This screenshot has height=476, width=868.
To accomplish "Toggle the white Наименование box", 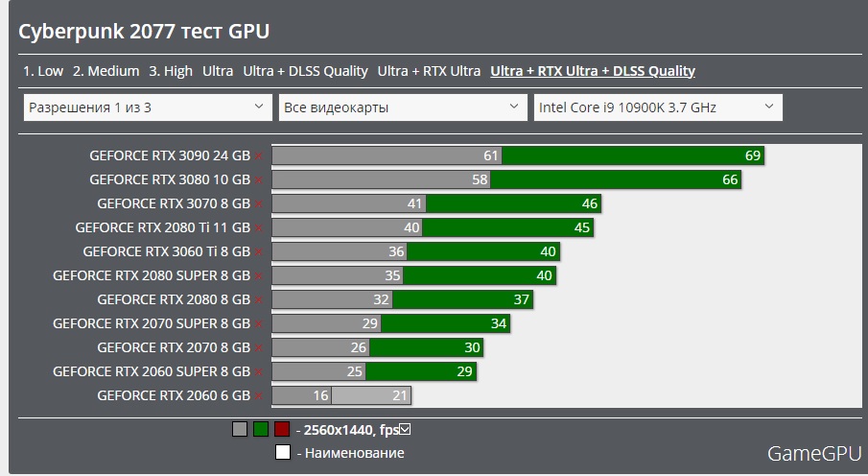I will click(283, 452).
